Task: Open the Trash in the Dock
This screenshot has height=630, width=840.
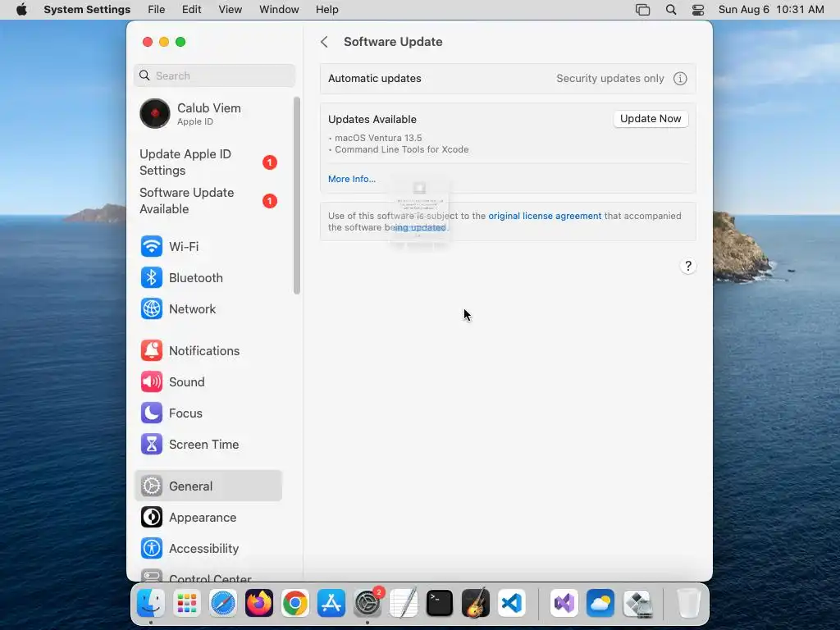Action: coord(688,603)
